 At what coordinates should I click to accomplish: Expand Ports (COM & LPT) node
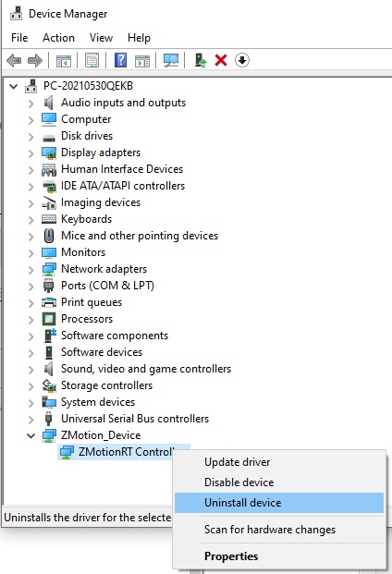[31, 286]
